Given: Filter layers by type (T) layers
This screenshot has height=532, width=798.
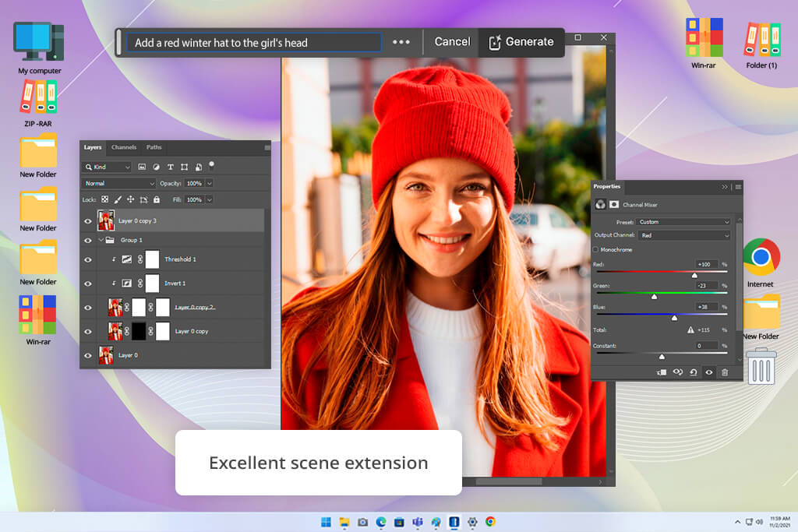Looking at the screenshot, I should coord(171,167).
